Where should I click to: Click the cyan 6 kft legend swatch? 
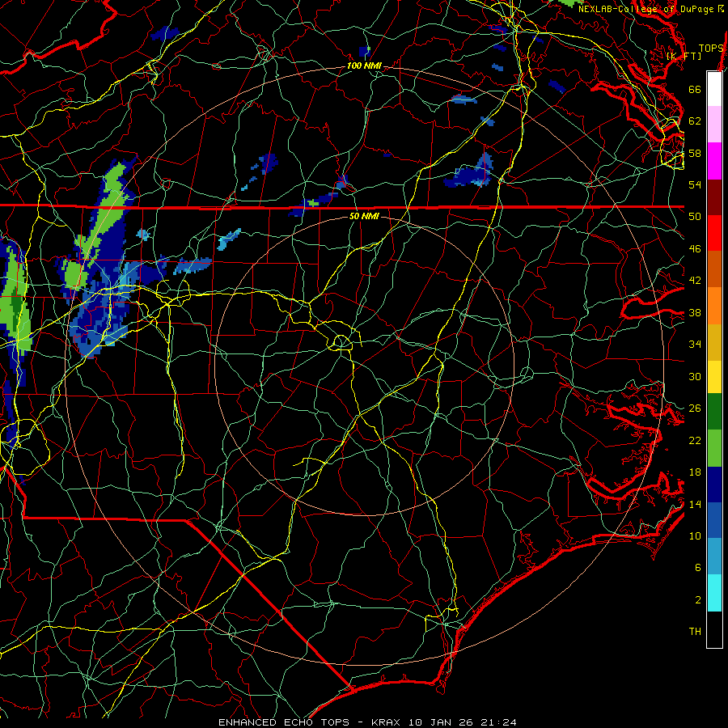(x=714, y=593)
